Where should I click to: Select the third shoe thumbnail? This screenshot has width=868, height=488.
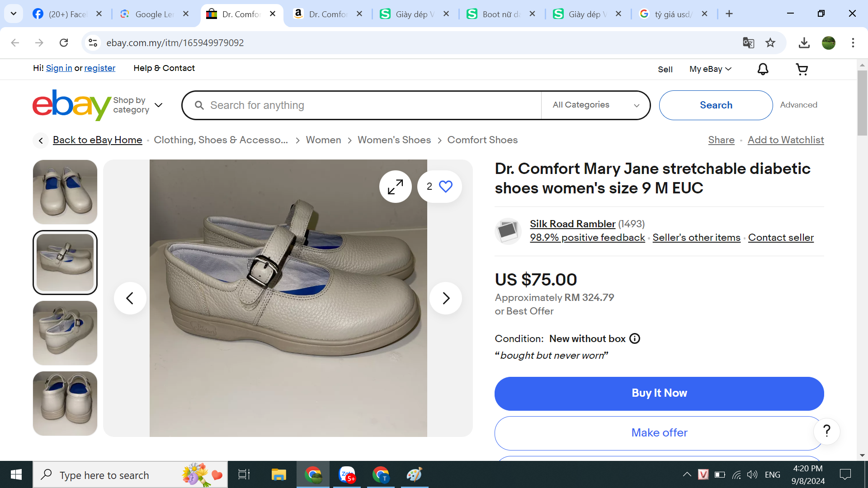(65, 333)
